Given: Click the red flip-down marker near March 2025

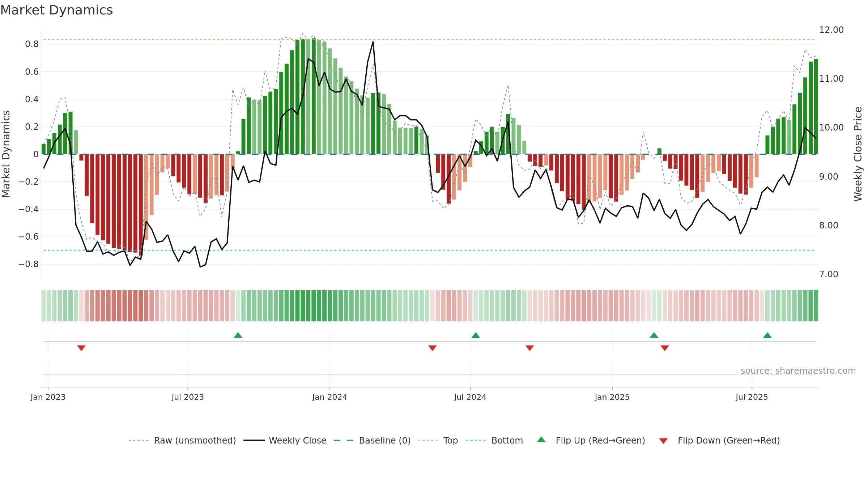Looking at the screenshot, I should pyautogui.click(x=665, y=348).
